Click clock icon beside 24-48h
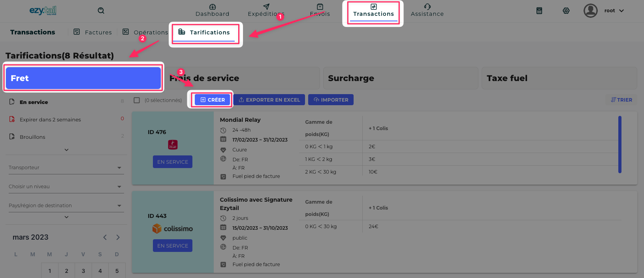This screenshot has width=644, height=278. (x=223, y=130)
